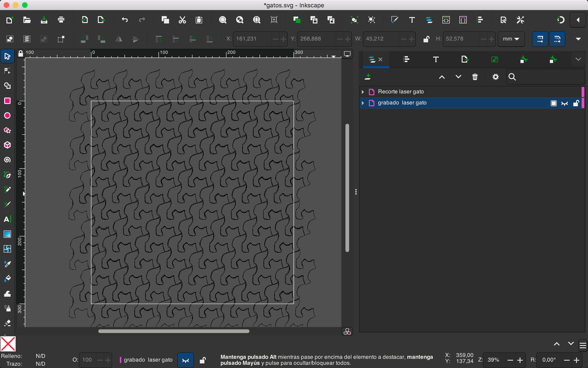
Task: Open layers panel settings gear
Action: pos(495,77)
